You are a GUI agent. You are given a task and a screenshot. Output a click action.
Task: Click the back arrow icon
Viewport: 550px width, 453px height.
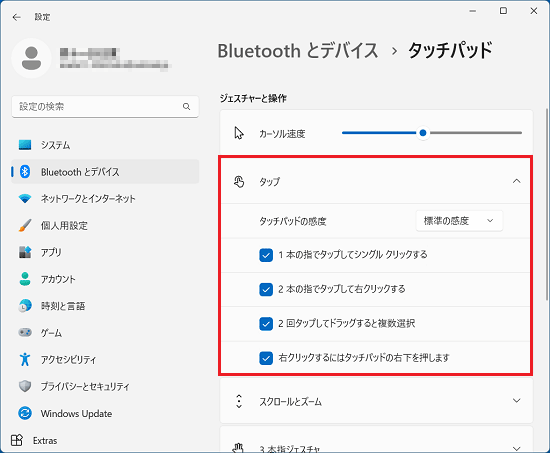(16, 17)
